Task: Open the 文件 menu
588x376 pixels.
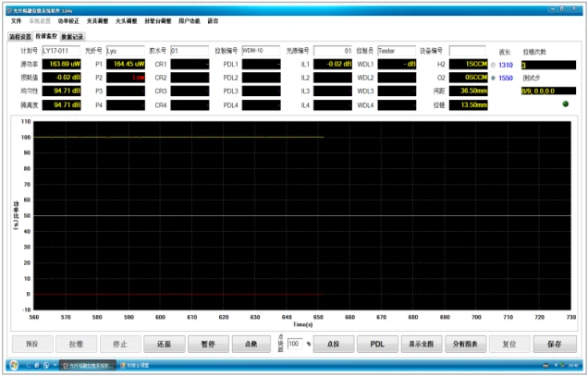Action: (16, 19)
